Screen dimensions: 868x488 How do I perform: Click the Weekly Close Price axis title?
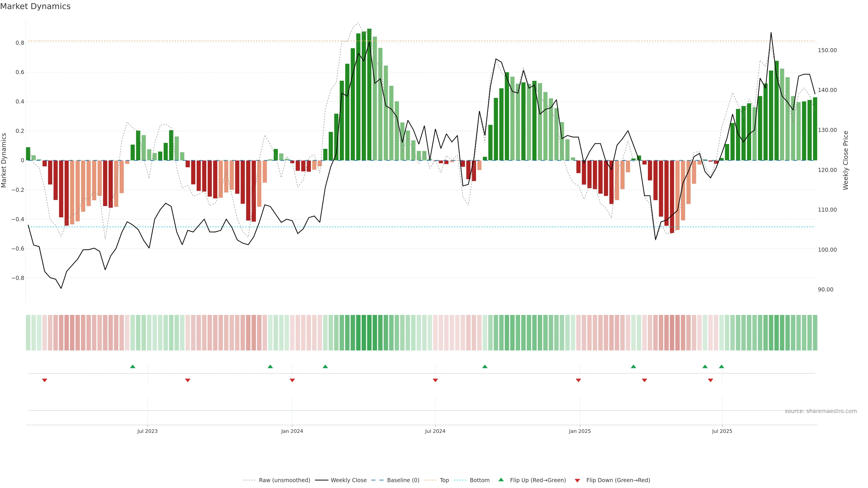click(846, 160)
